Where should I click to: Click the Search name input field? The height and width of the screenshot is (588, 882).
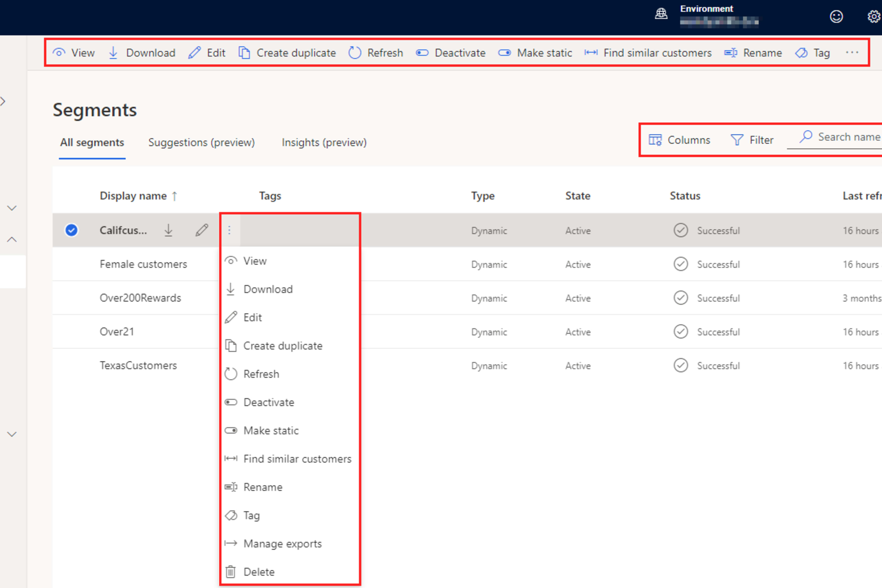[x=834, y=138]
